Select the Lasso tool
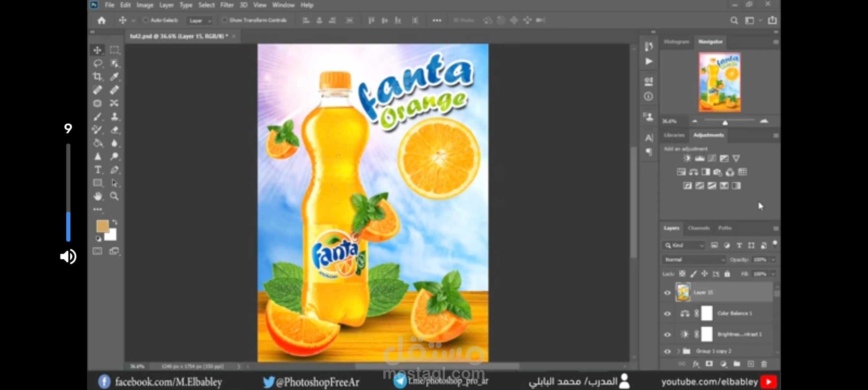 [97, 63]
